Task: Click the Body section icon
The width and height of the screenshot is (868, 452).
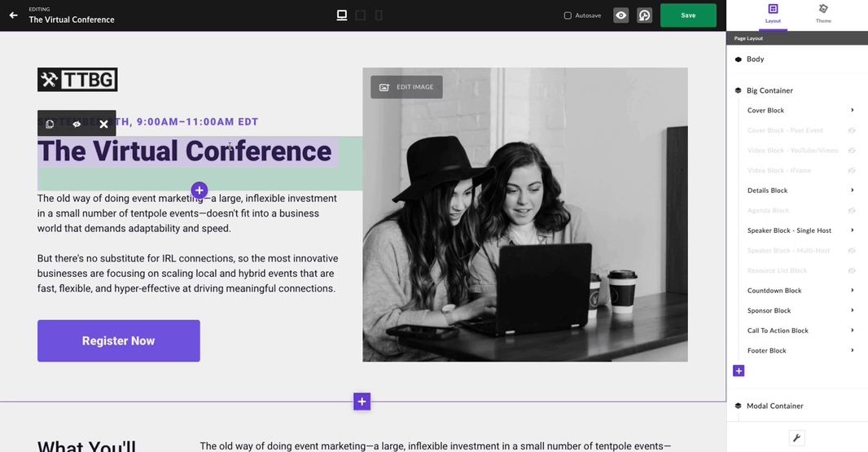Action: 738,59
